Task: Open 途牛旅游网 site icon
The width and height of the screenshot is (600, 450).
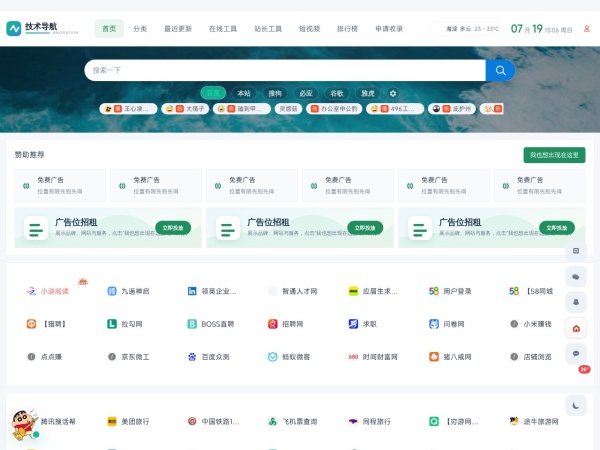Action: coord(514,422)
